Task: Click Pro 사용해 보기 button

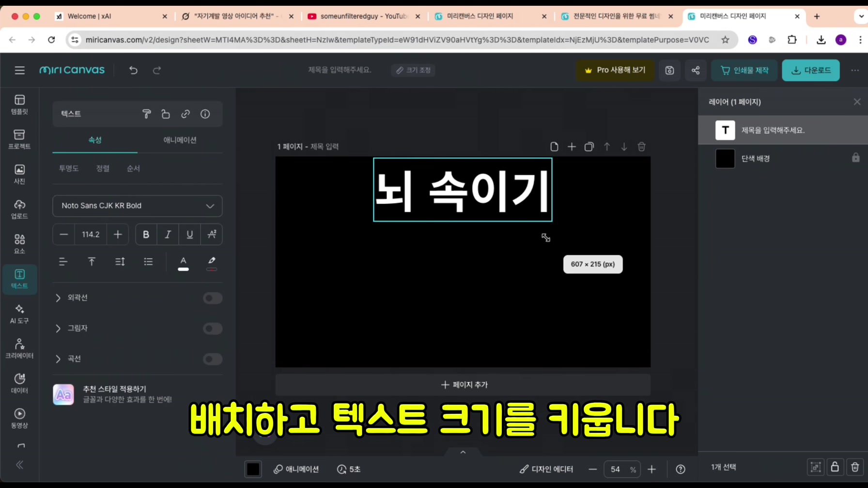Action: tap(615, 70)
